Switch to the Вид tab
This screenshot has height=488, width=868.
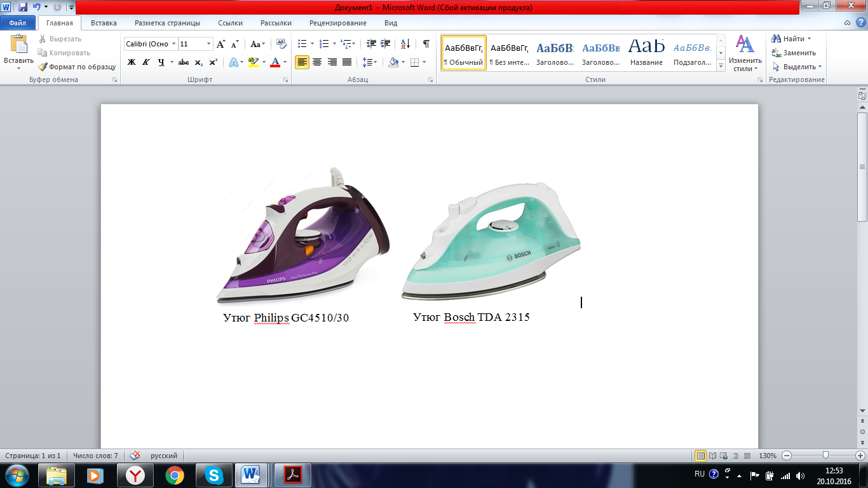tap(391, 23)
